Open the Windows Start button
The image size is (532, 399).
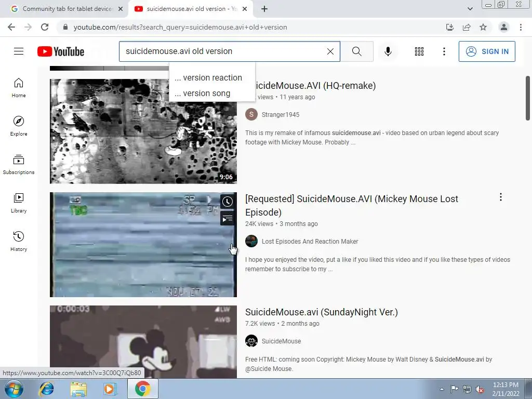(14, 389)
